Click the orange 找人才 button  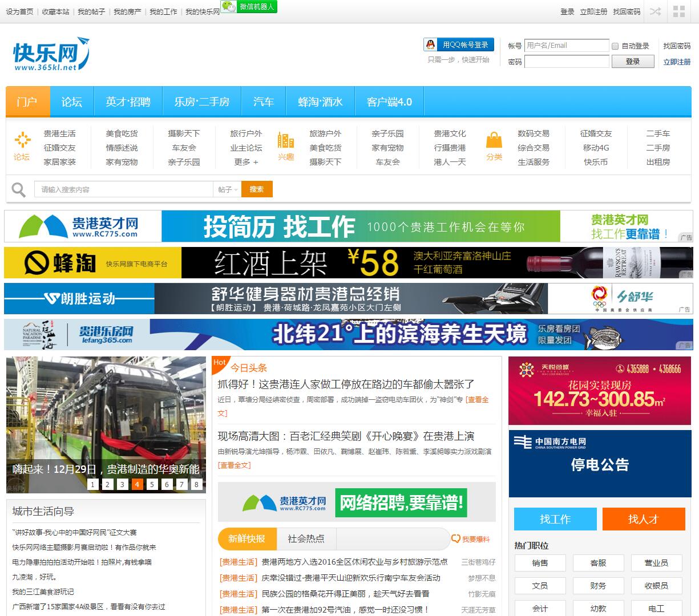[644, 519]
